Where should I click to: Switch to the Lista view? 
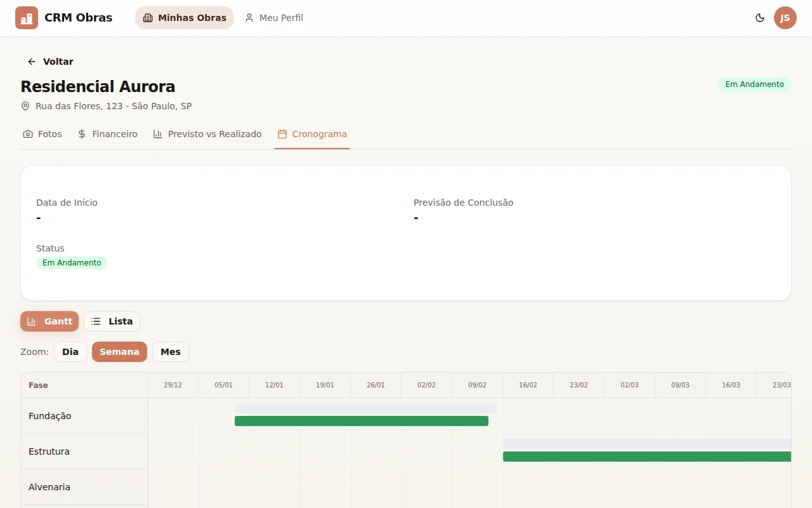(x=112, y=321)
